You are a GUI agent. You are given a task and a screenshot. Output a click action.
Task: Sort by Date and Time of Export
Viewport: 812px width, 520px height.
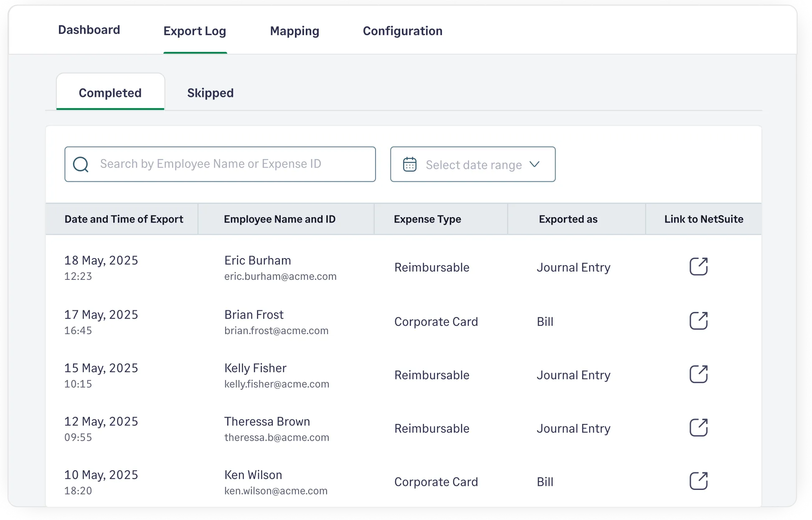point(124,219)
